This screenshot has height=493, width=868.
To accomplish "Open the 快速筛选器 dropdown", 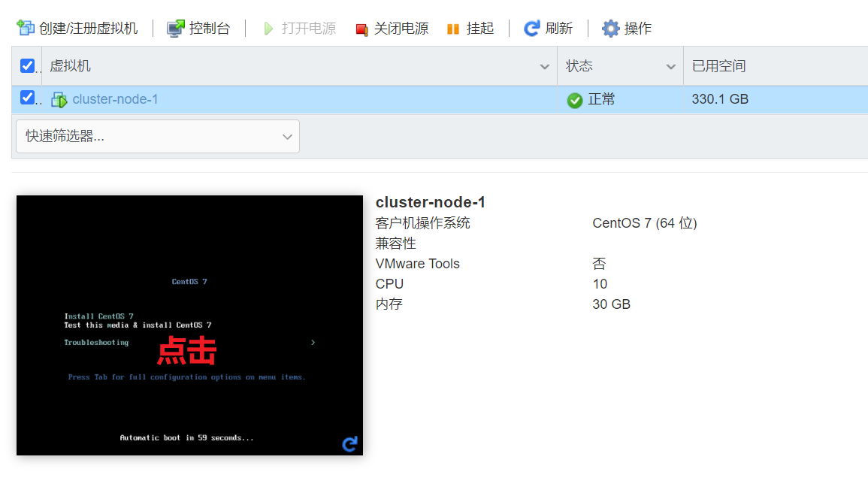I will tap(158, 136).
